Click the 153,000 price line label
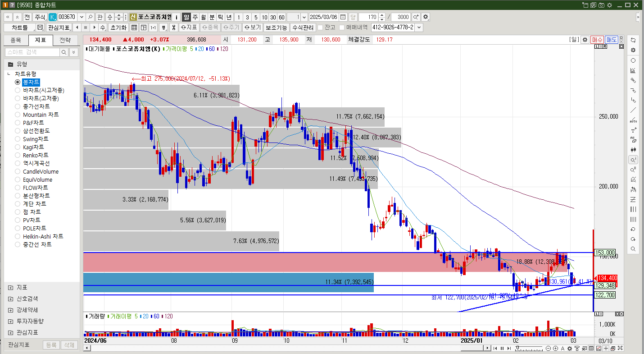644x354 pixels. pos(605,253)
